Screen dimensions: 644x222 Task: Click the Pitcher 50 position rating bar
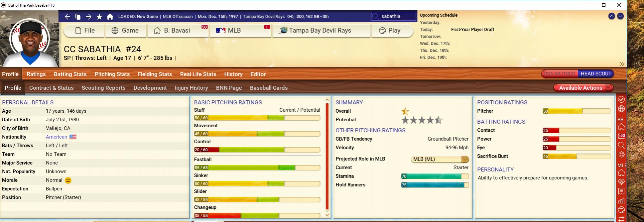[x=577, y=111]
